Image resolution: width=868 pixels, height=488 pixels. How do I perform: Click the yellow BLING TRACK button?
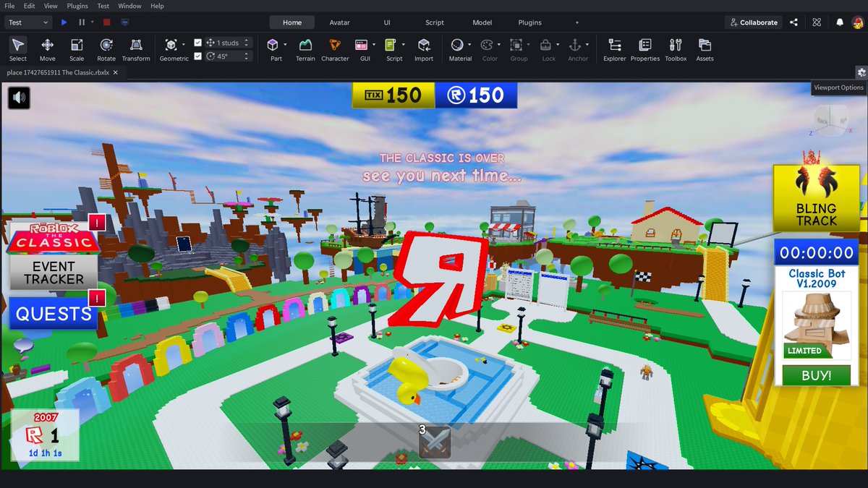point(816,199)
